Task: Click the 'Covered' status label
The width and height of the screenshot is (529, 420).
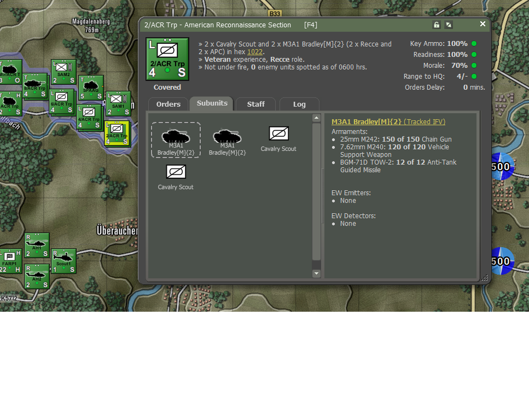Action: coord(167,87)
